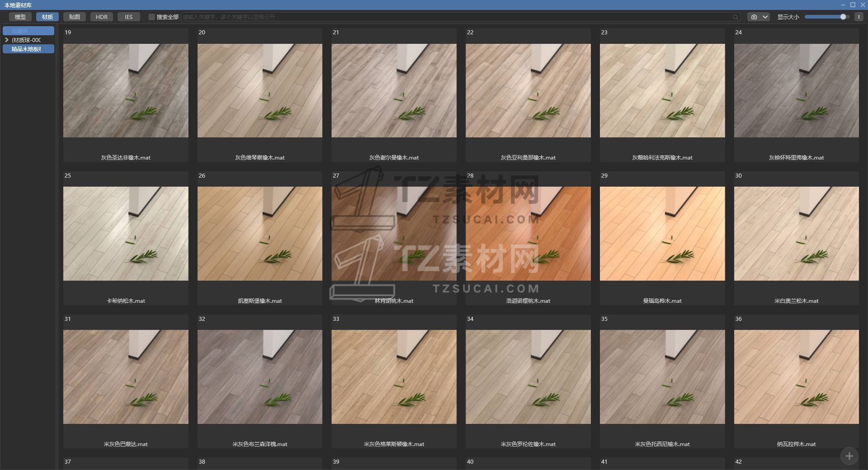Open the 贴图 tab

(x=75, y=17)
